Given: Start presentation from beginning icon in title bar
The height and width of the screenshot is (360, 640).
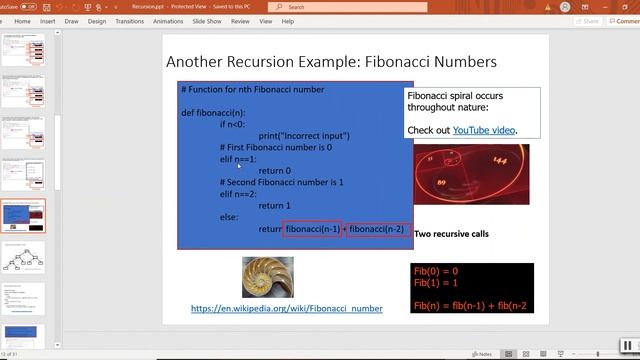Looking at the screenshot, I should [87, 7].
